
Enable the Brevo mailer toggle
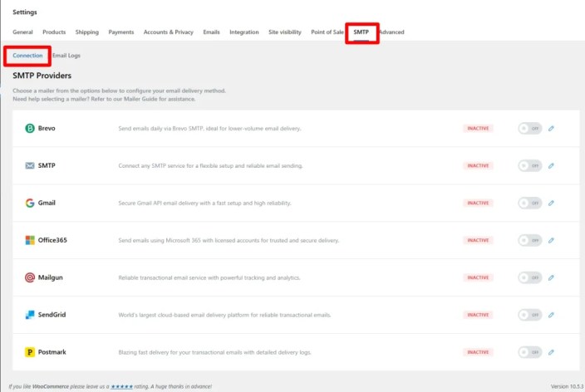tap(530, 128)
